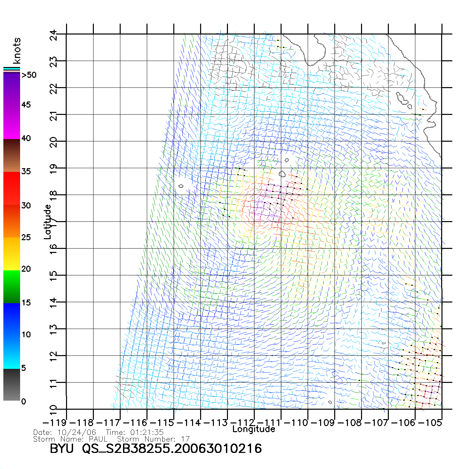The image size is (476, 469).
Task: Click the red 30-35 knots color band
Action: click(12, 188)
